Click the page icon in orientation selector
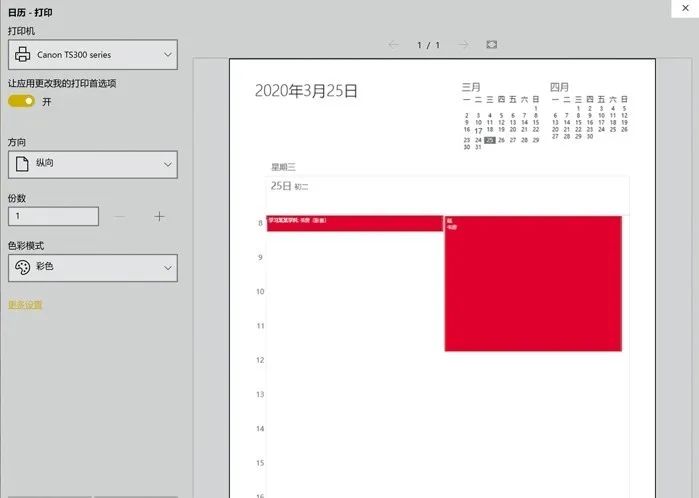 23,164
